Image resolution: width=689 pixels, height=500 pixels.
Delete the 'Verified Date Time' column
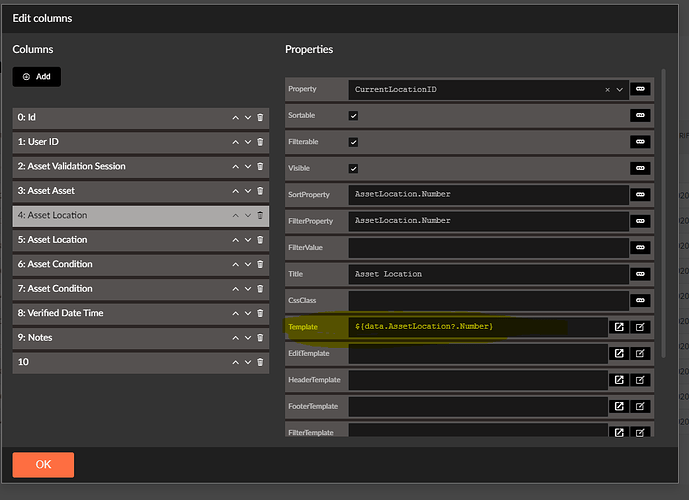pos(260,313)
